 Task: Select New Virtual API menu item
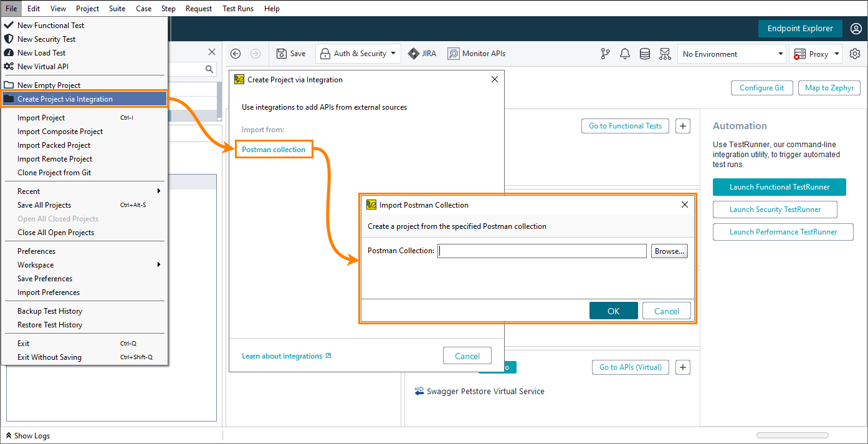click(x=84, y=67)
